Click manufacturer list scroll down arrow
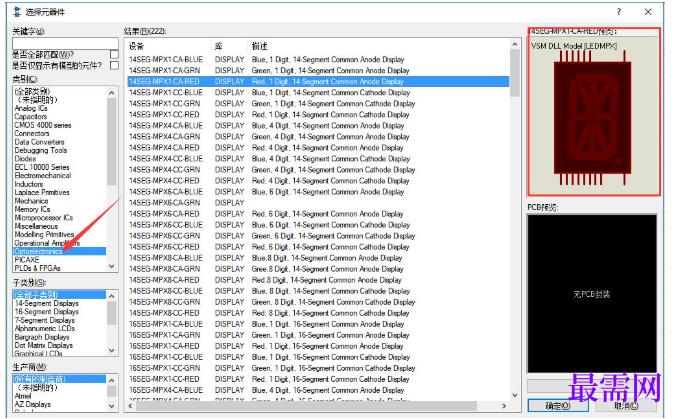This screenshot has width=680, height=419. click(x=111, y=406)
